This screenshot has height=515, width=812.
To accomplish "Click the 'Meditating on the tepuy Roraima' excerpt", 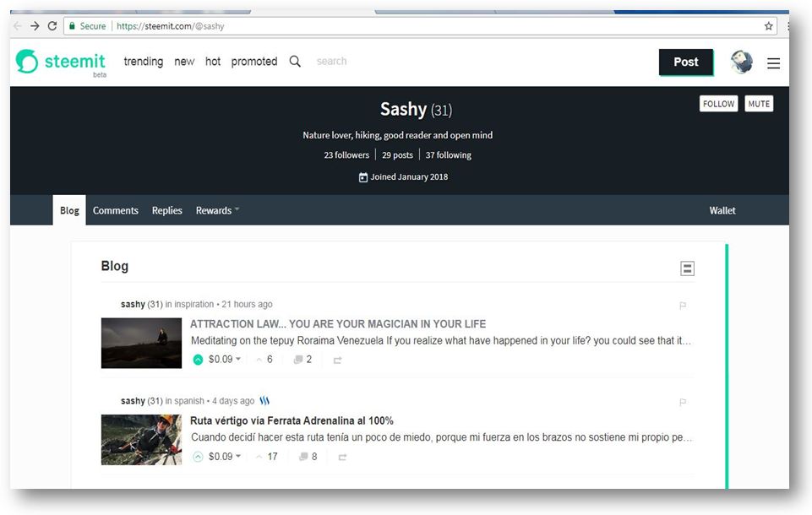I will (441, 340).
